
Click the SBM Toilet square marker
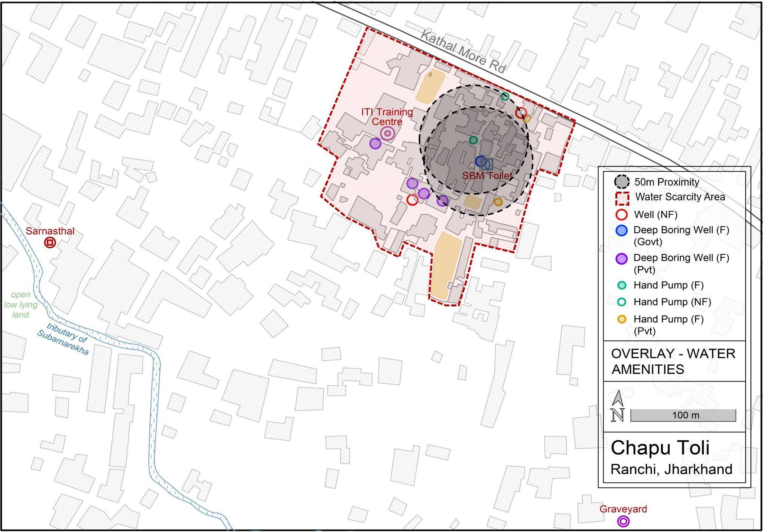coord(487,164)
